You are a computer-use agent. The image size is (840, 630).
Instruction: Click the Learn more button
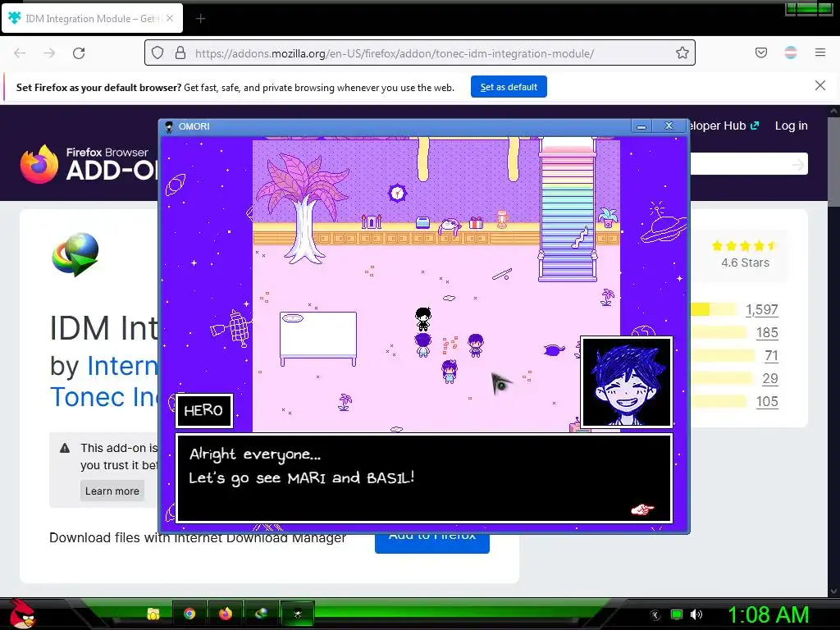(112, 491)
